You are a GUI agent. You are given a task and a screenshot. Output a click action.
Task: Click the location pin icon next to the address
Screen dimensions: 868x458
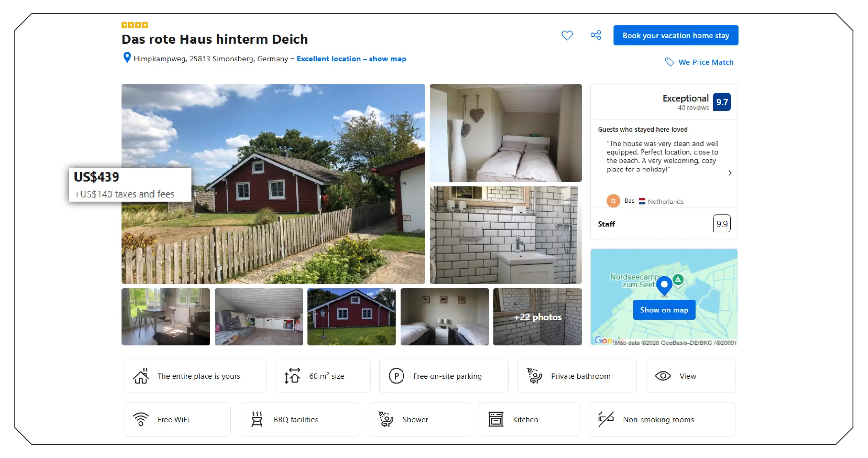pyautogui.click(x=127, y=58)
